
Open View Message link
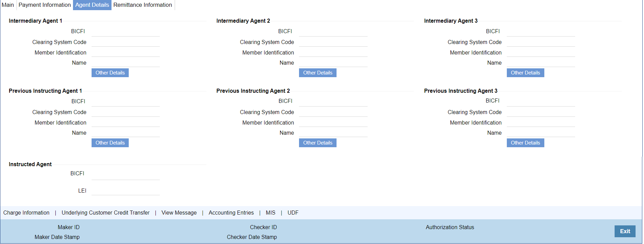pos(179,213)
